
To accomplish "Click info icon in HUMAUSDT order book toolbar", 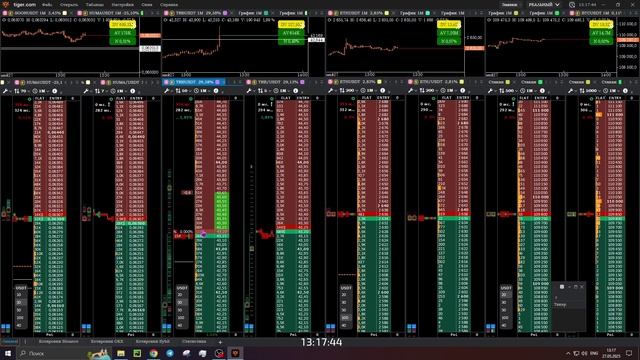I will 55,91.
